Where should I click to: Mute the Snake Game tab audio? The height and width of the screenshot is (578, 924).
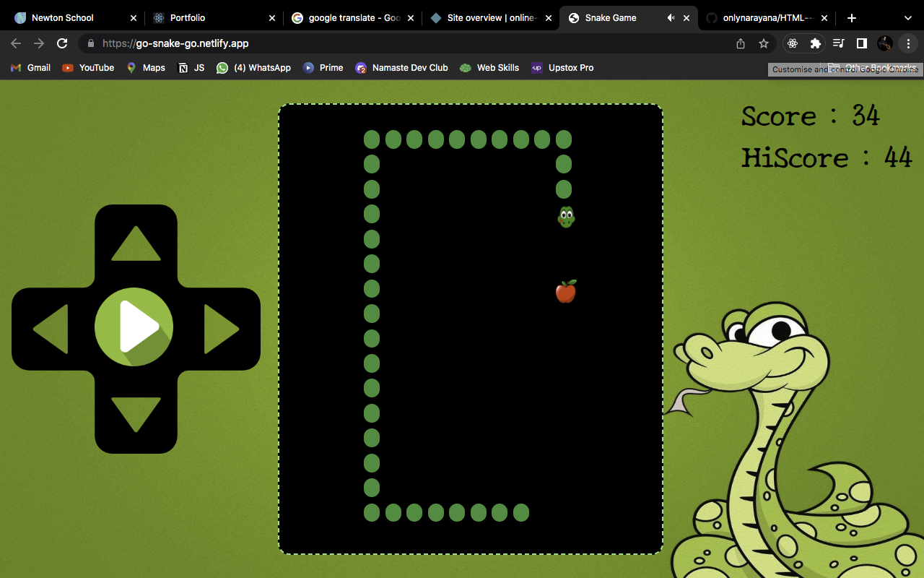[671, 18]
